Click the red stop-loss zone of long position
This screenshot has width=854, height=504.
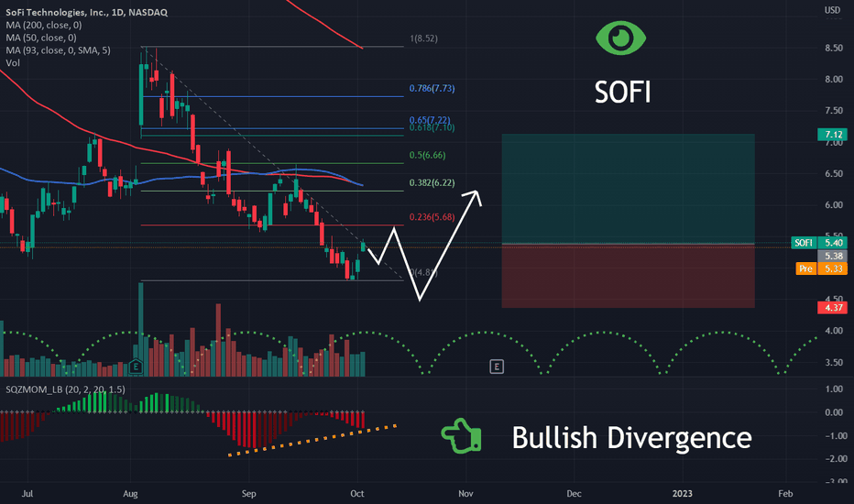pos(628,276)
